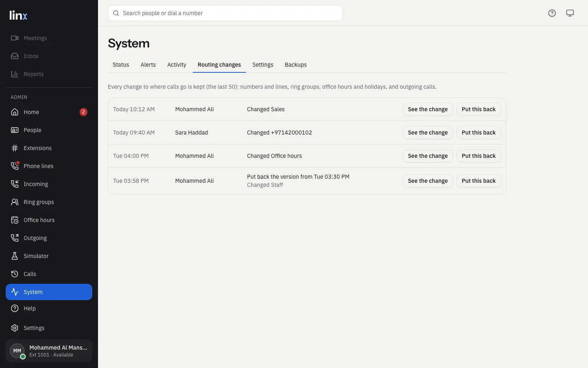Open the Backups tab
This screenshot has width=588, height=368.
(296, 65)
